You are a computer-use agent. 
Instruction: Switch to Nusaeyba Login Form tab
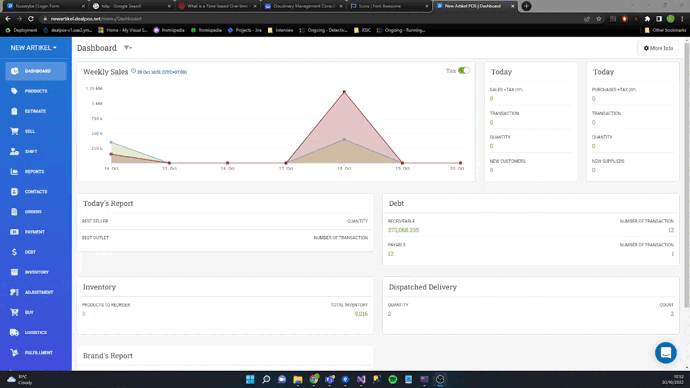coord(45,6)
